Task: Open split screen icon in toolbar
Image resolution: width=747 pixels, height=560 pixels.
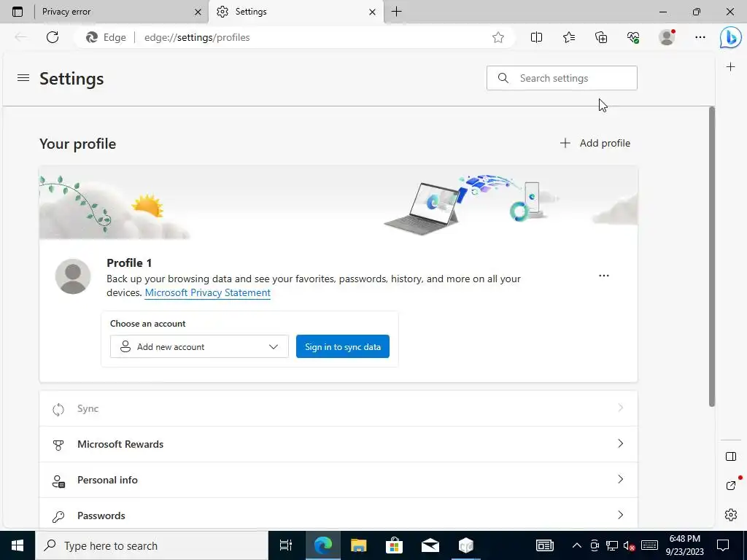Action: tap(536, 38)
